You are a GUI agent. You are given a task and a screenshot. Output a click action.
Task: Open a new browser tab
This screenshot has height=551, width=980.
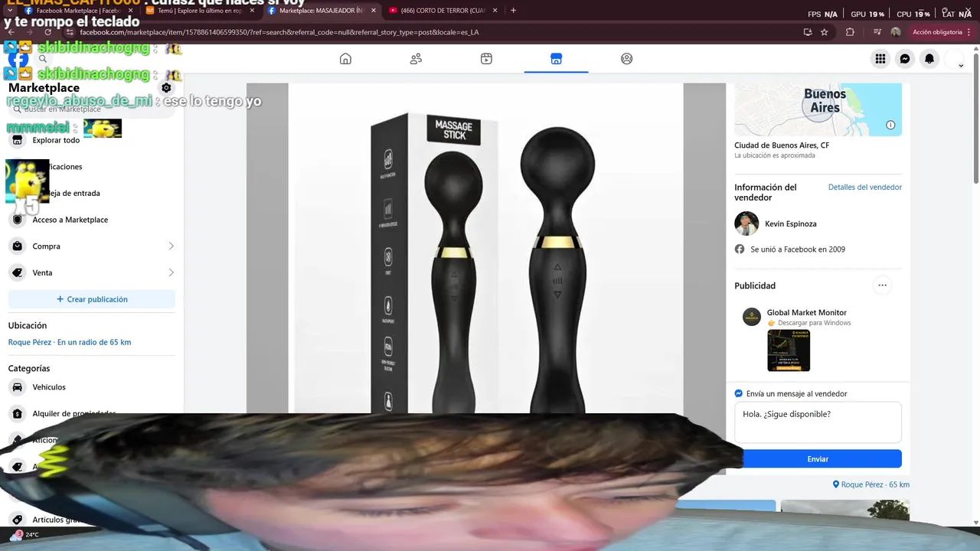[x=513, y=11]
